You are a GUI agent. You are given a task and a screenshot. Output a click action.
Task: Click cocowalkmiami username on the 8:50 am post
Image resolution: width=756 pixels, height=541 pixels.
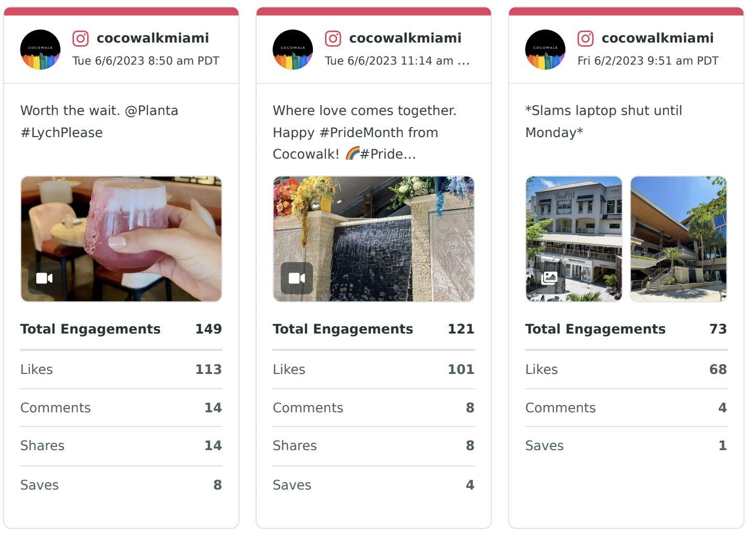(153, 38)
